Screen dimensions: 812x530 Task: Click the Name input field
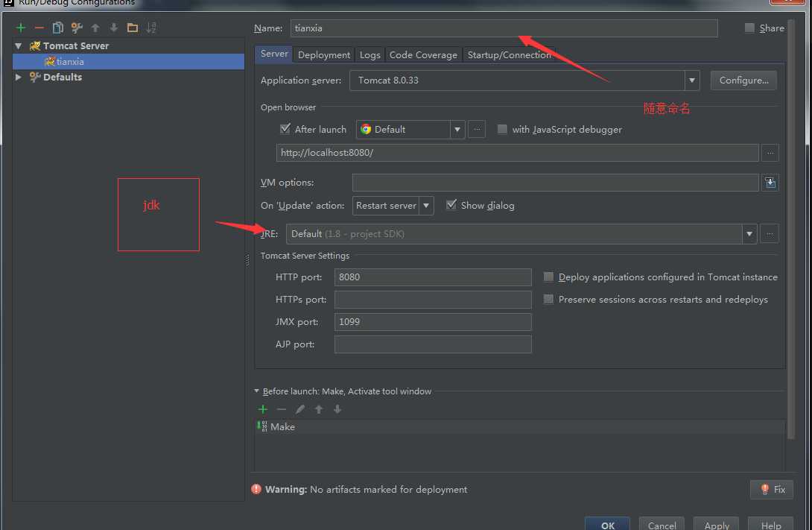click(x=504, y=28)
